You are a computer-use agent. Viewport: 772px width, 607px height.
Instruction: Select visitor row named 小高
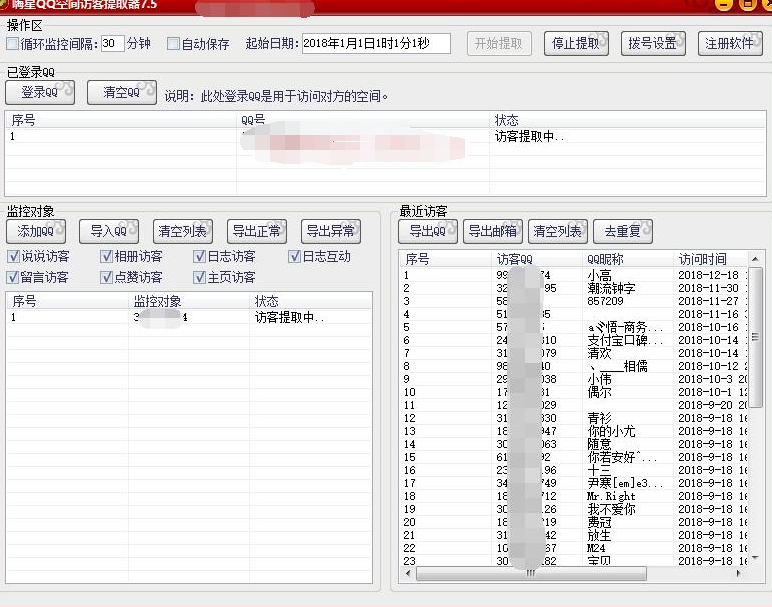[575, 275]
